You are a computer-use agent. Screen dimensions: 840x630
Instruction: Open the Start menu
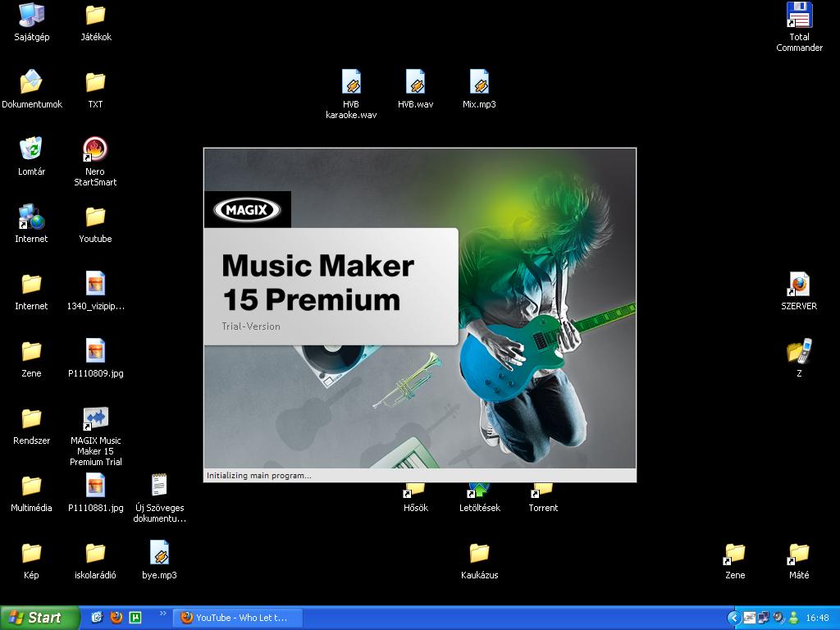[x=39, y=618]
